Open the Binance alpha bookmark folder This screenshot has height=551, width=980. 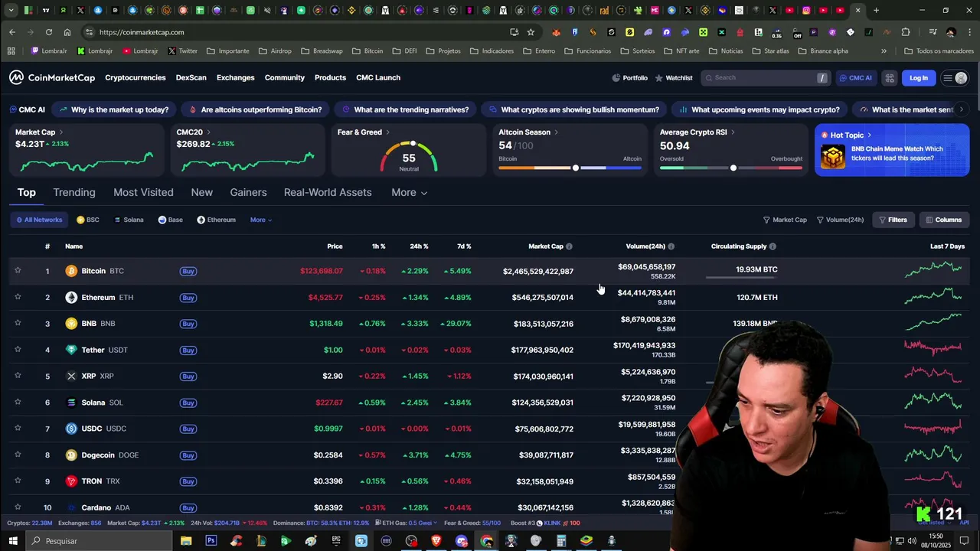pos(823,51)
